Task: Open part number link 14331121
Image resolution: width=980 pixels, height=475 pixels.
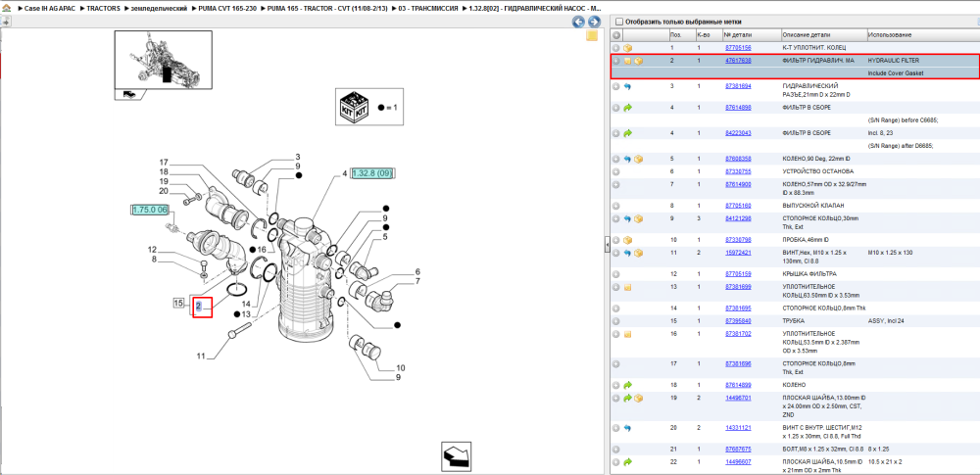Action: [x=738, y=427]
